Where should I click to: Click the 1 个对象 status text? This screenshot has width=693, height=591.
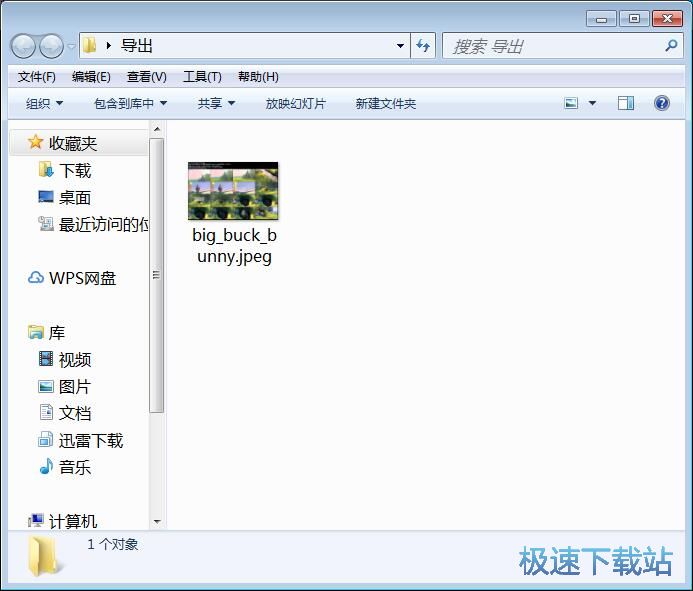tap(113, 544)
